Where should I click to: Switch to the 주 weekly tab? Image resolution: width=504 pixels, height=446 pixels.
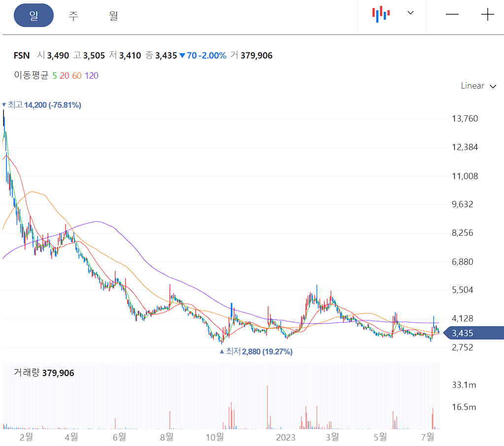(73, 15)
